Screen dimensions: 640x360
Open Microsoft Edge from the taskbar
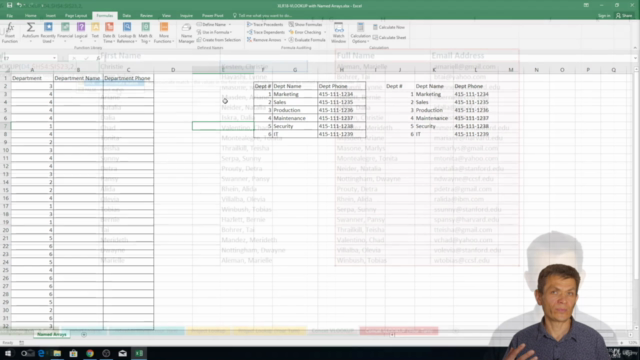coord(41,353)
